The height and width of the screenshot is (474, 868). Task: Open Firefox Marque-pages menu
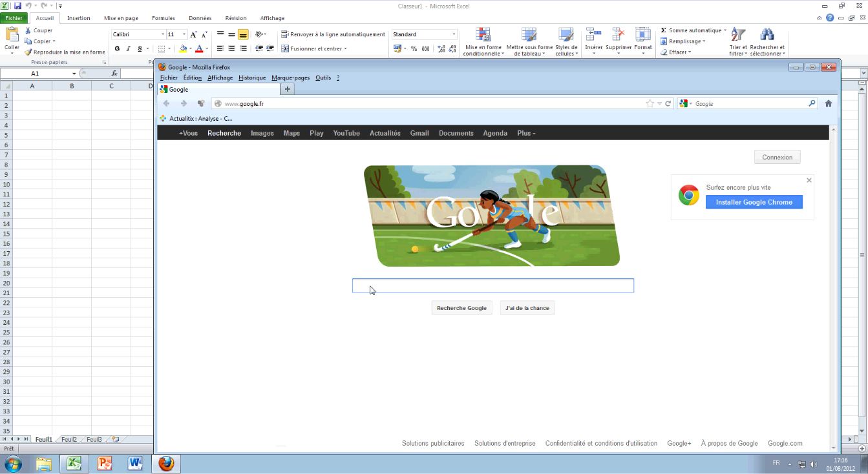pyautogui.click(x=291, y=77)
